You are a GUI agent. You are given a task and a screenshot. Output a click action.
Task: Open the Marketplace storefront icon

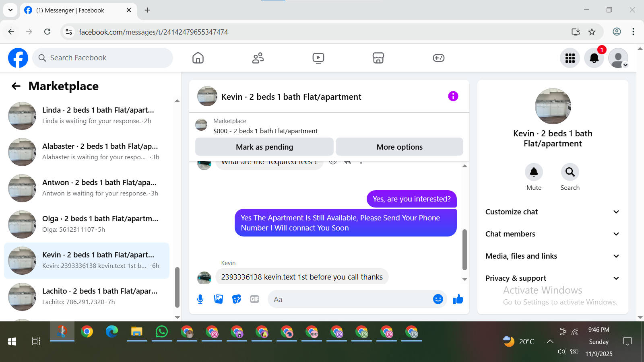(x=378, y=58)
